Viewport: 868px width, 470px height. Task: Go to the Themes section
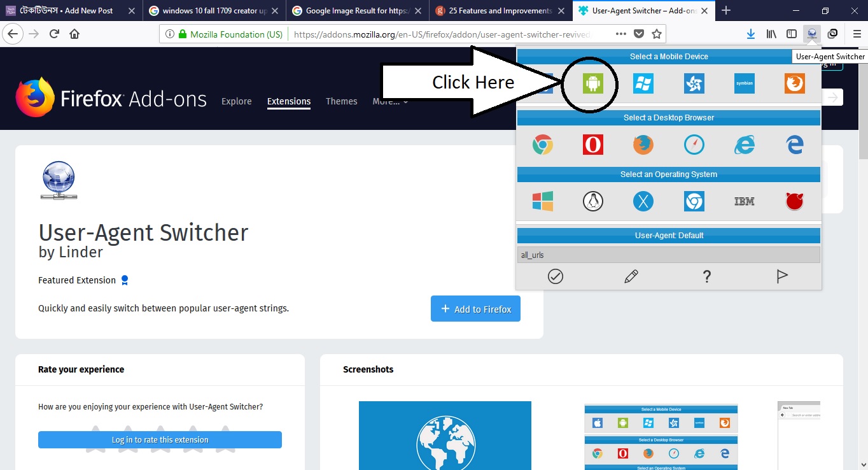(342, 101)
